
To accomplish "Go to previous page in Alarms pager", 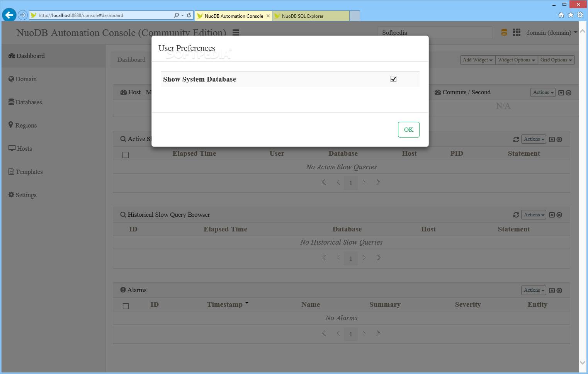I will point(338,333).
